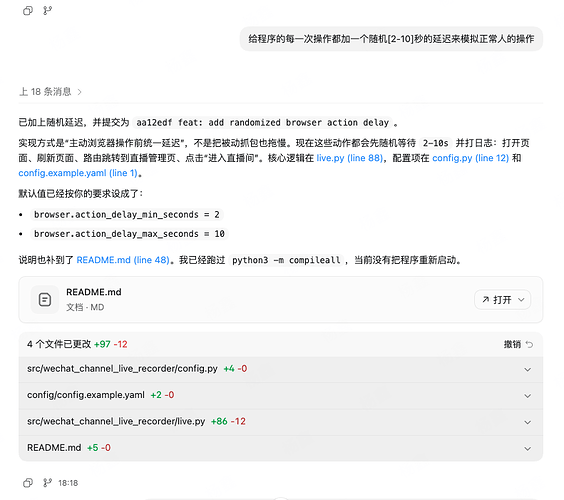This screenshot has height=500, width=564.
Task: Expand the live.py diff row chevron
Action: point(528,422)
